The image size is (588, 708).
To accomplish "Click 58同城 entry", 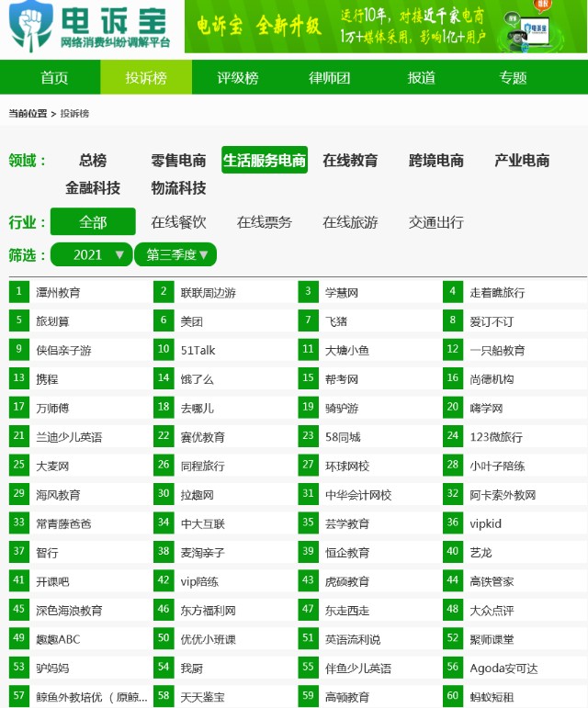I will (x=343, y=437).
